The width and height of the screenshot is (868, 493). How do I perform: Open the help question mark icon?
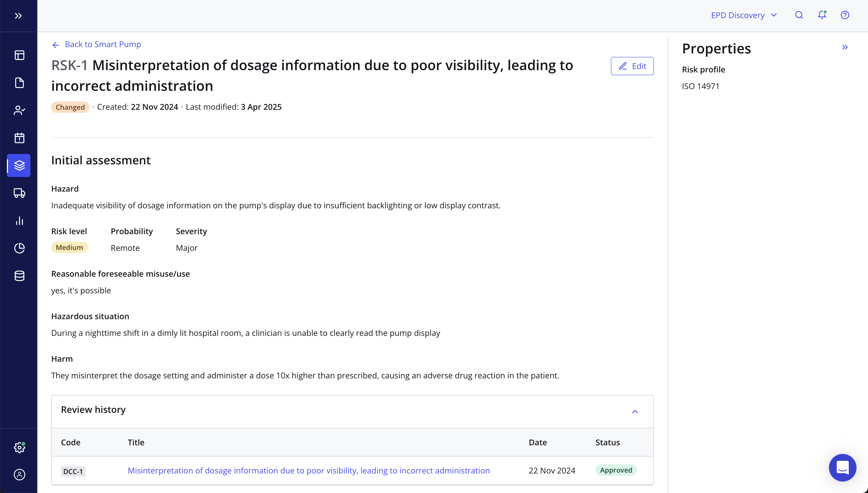[845, 15]
